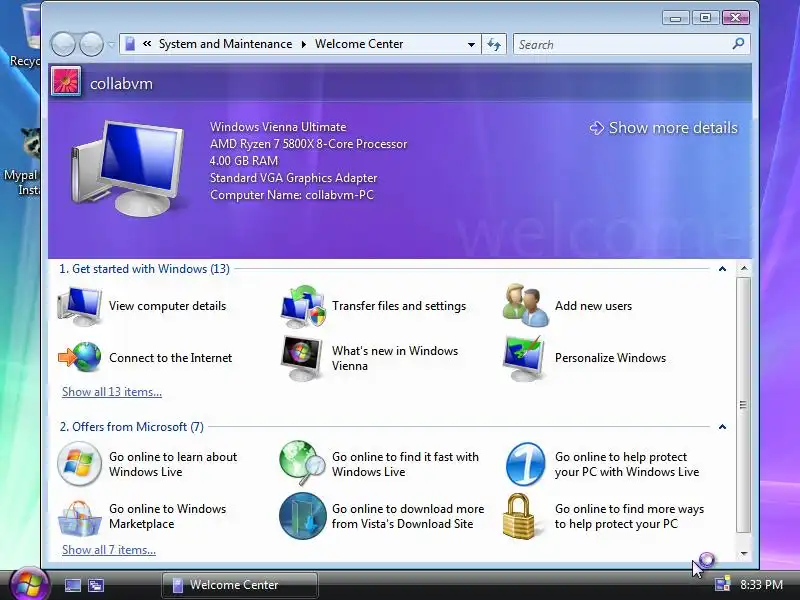This screenshot has height=600, width=800.
Task: Click Show Desktop in Quick Launch
Action: tap(72, 585)
